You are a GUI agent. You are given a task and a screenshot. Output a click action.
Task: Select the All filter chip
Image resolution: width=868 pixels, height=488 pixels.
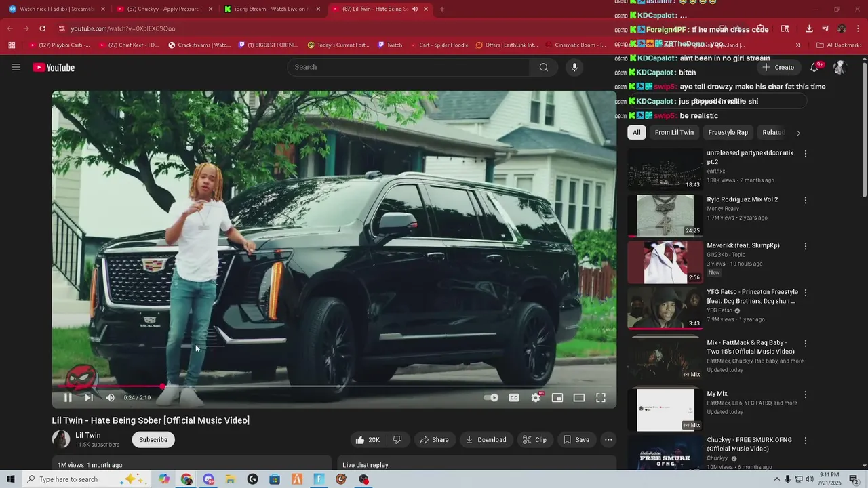pos(636,133)
